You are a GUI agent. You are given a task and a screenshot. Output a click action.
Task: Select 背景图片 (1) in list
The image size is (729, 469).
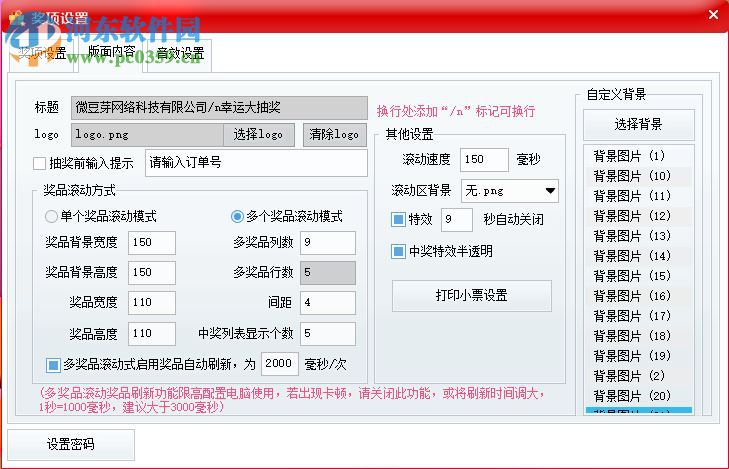tap(639, 156)
